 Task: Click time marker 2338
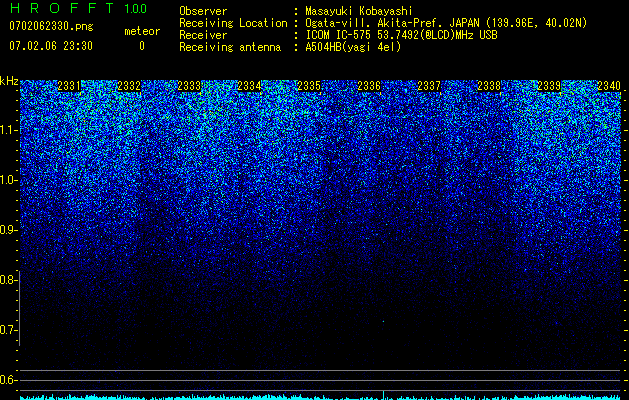pos(489,86)
